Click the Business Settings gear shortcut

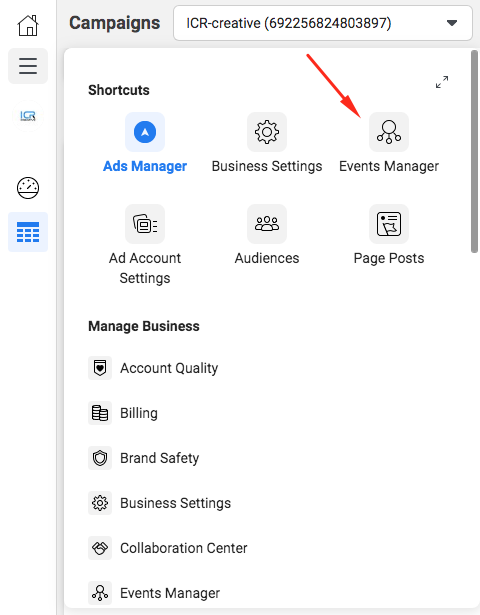267,132
